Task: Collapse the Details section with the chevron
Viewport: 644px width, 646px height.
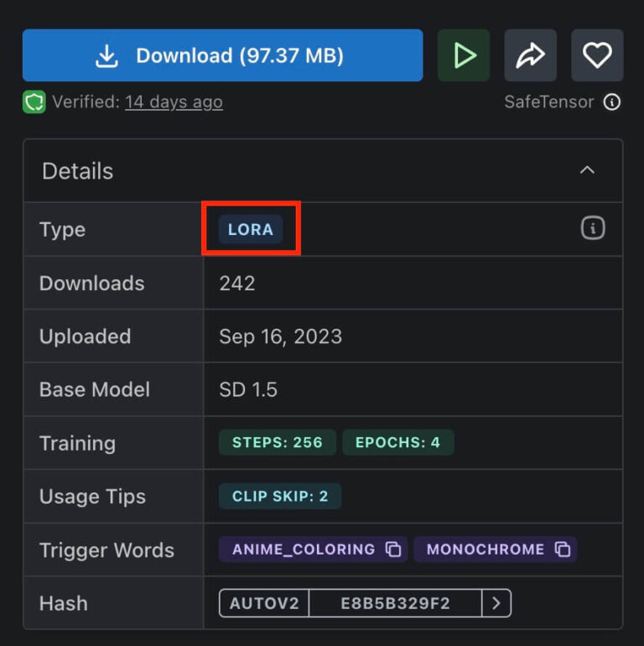Action: point(587,170)
